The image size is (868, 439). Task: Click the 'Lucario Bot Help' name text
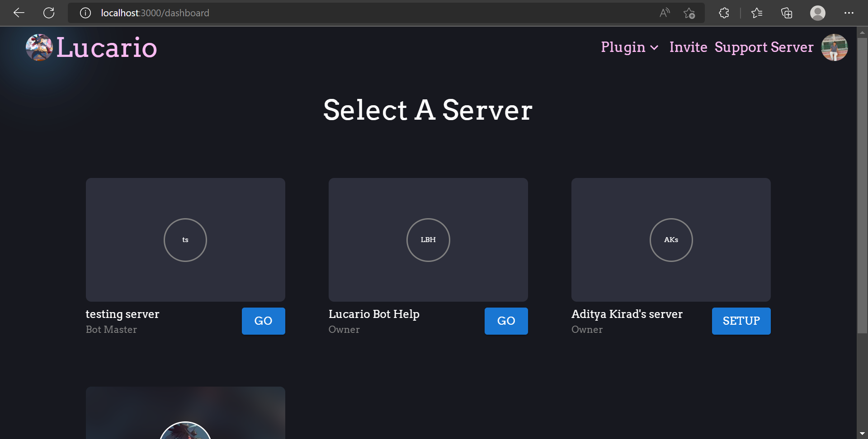(x=374, y=314)
